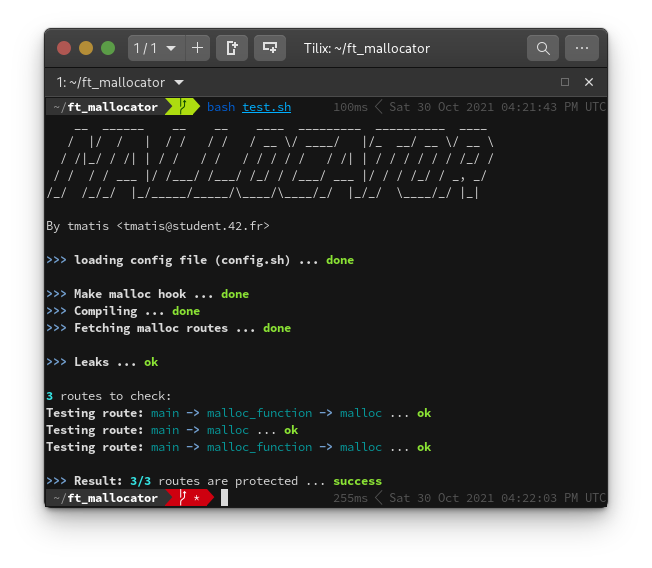Click the 'Leaks ... ok' line
The height and width of the screenshot is (568, 652).
102,362
